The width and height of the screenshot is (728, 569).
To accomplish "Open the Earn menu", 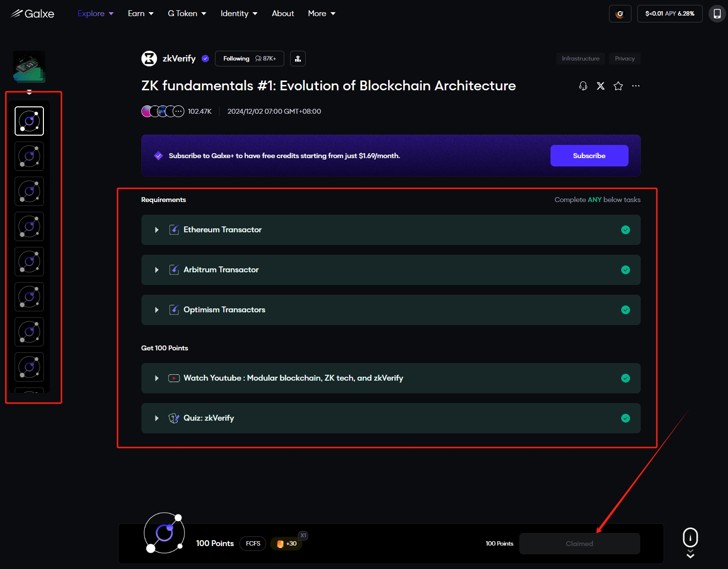I will click(140, 14).
